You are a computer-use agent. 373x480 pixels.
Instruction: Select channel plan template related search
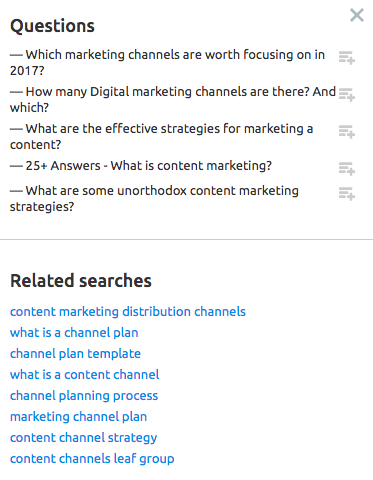click(x=75, y=354)
